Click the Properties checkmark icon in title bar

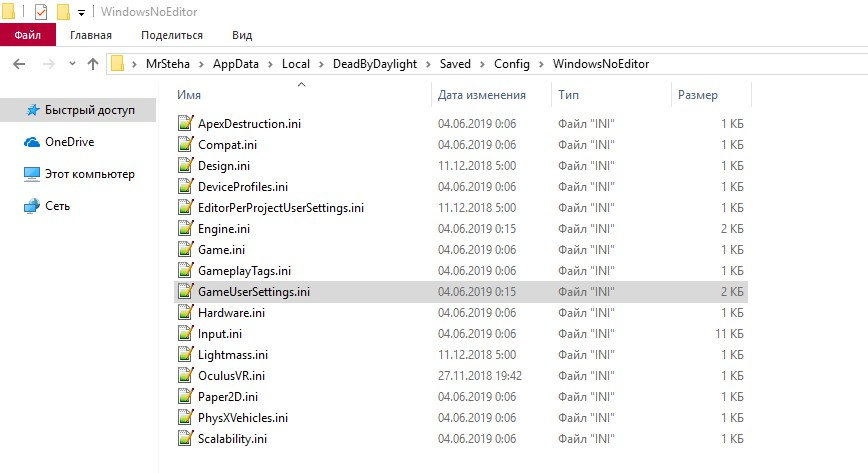(x=41, y=12)
